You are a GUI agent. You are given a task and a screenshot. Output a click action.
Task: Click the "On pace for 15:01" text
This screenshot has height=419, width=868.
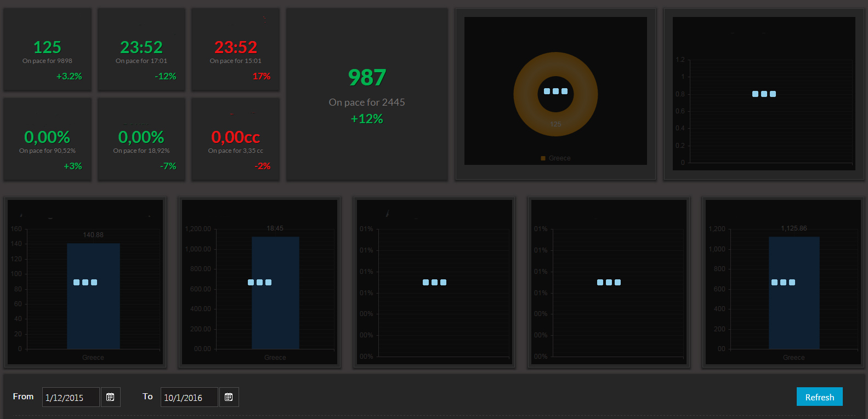tap(236, 61)
